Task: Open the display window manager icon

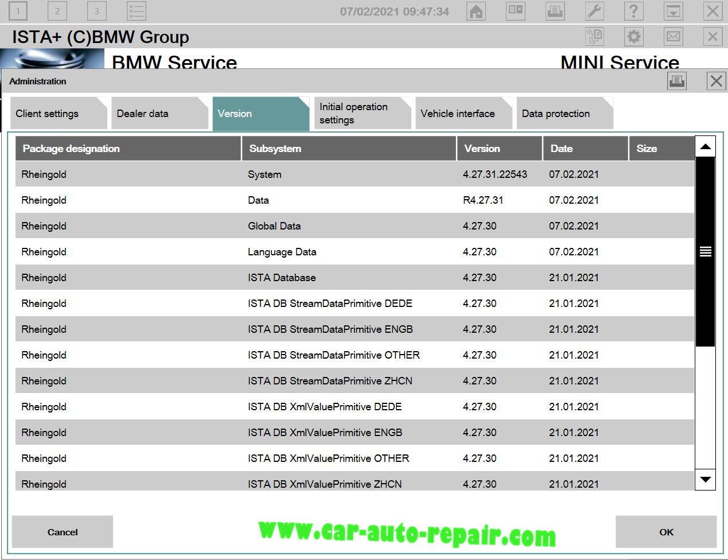Action: pyautogui.click(x=515, y=11)
